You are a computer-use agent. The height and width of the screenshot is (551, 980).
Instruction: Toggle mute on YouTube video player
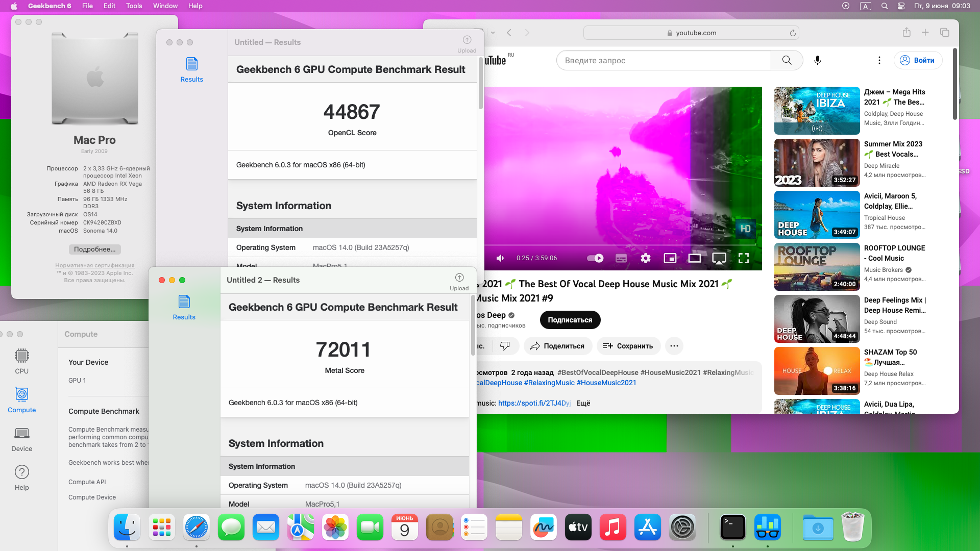click(x=501, y=258)
